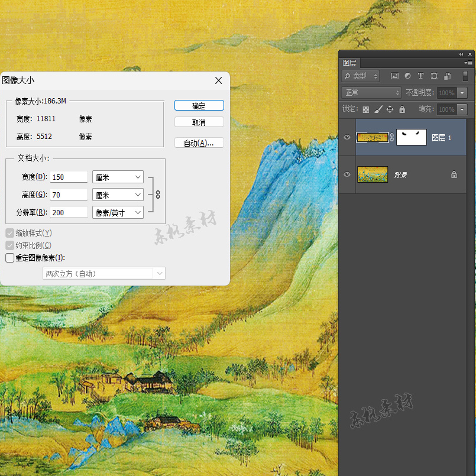
Task: Open the opacity slider dropdown arrow
Action: tap(462, 93)
